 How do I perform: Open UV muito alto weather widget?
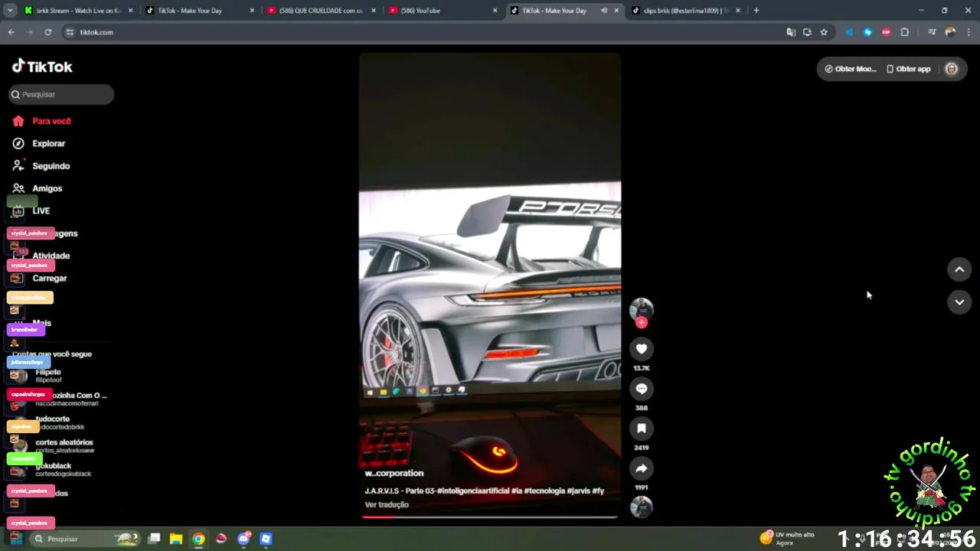pos(787,539)
